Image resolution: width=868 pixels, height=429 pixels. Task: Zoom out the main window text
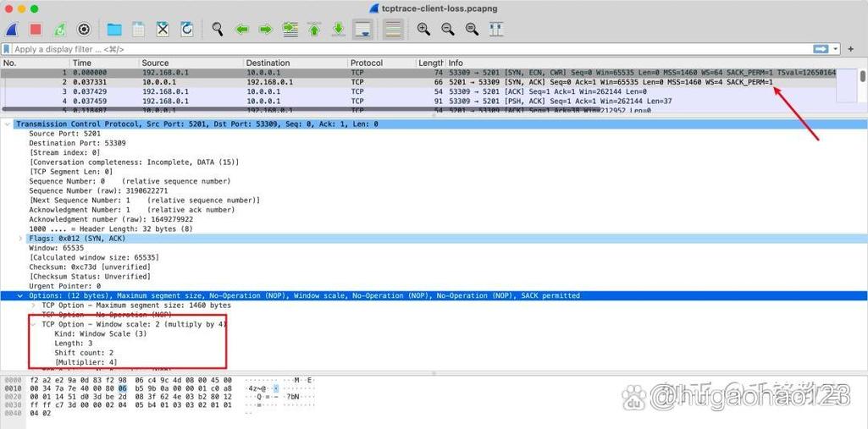[448, 29]
